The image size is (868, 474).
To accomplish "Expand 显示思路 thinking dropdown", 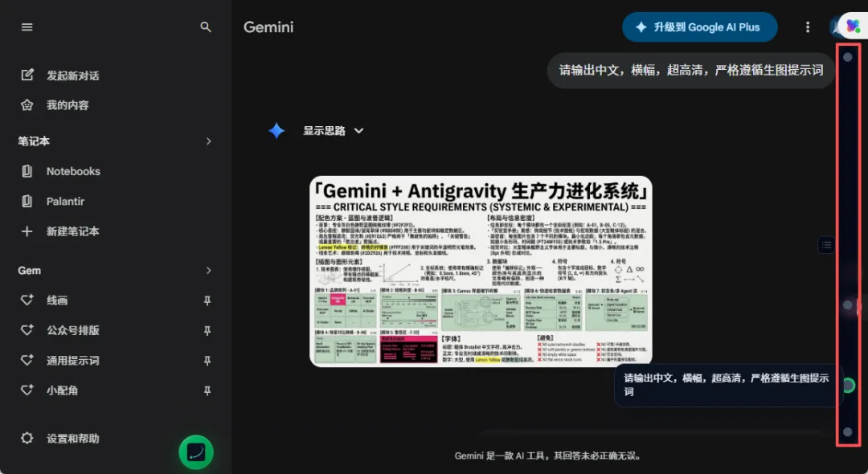I will (334, 130).
